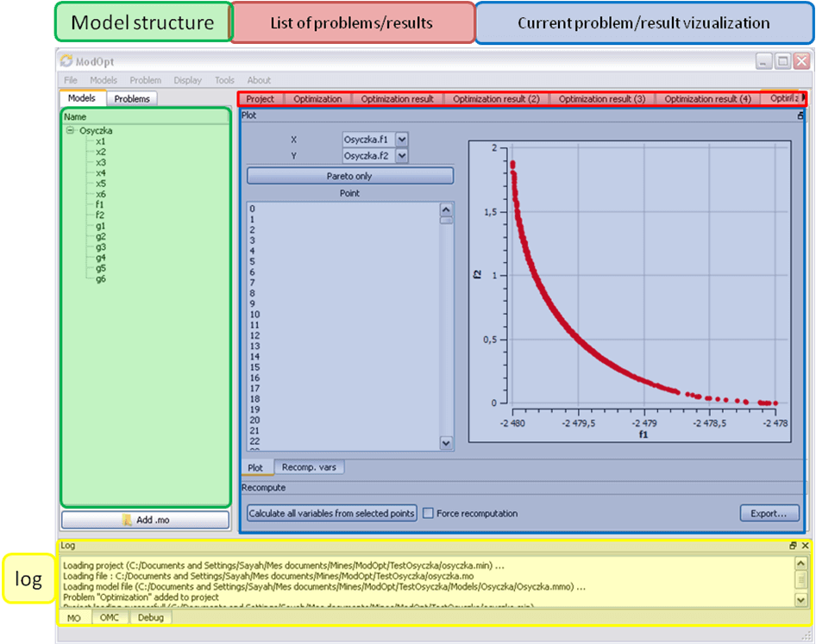The image size is (816, 644).
Task: Click the Pareto only button
Action: (349, 176)
